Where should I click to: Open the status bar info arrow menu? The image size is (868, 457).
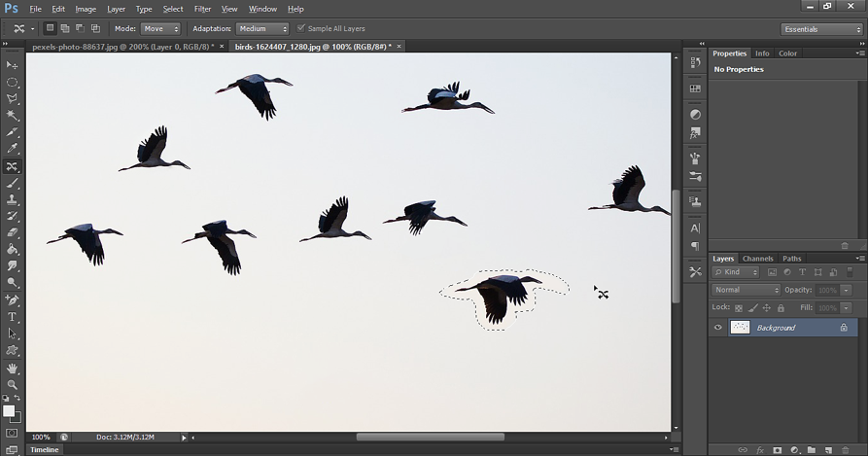pos(184,438)
